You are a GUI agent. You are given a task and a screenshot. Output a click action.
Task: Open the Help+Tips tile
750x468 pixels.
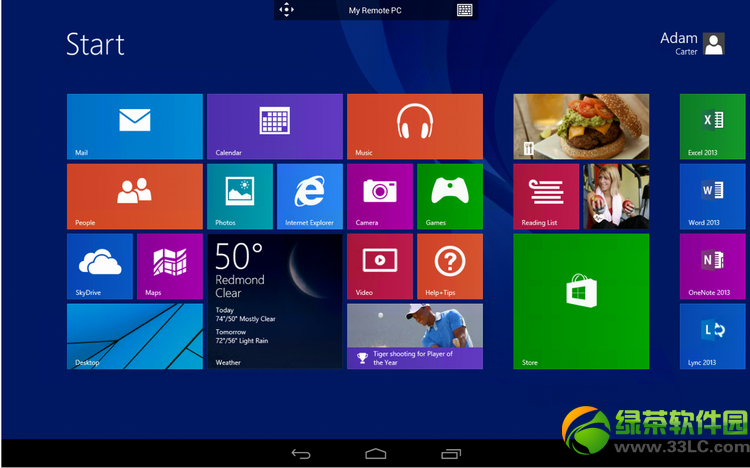pos(450,267)
